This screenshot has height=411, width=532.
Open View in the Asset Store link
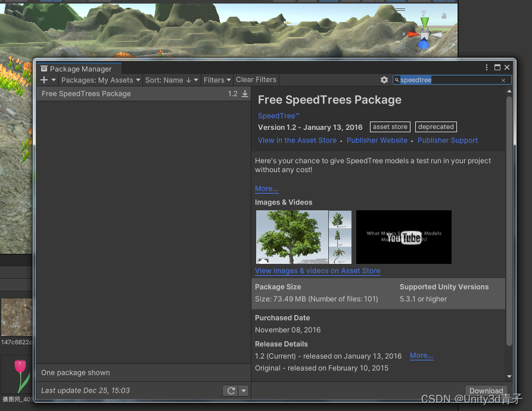tap(297, 141)
